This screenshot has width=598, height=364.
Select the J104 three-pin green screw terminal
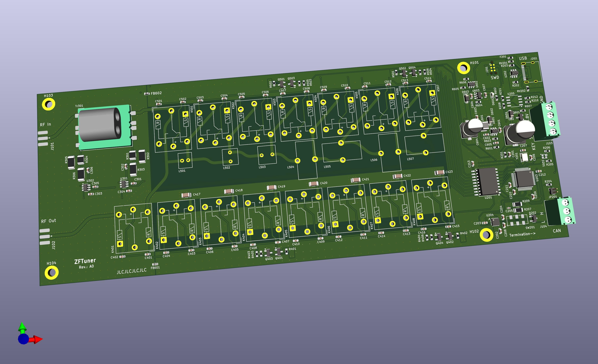[560, 211]
